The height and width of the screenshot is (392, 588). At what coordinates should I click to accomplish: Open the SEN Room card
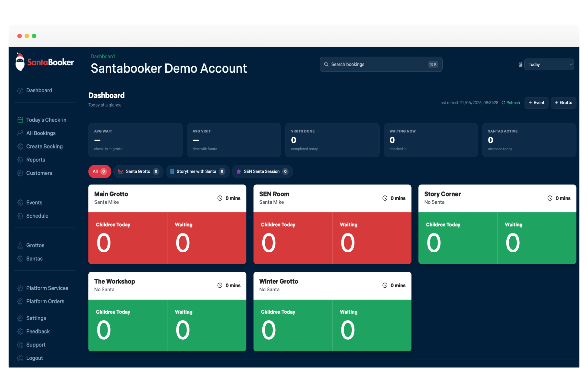click(x=332, y=224)
